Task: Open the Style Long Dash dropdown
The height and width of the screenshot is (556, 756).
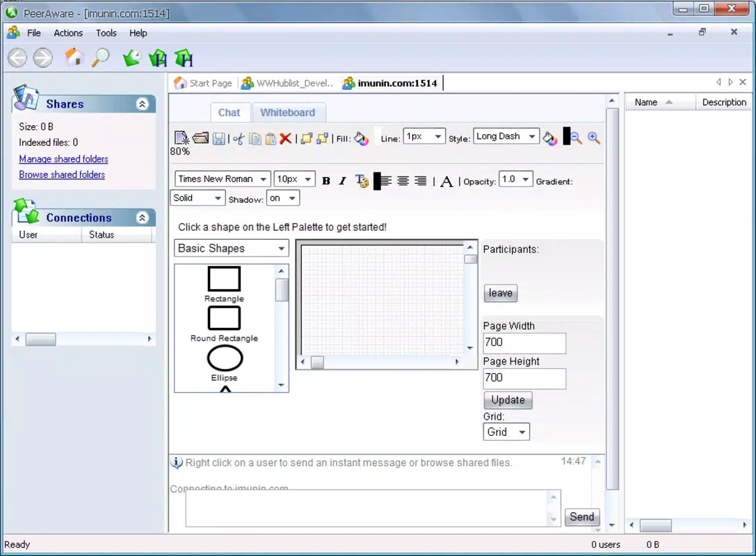Action: [506, 136]
